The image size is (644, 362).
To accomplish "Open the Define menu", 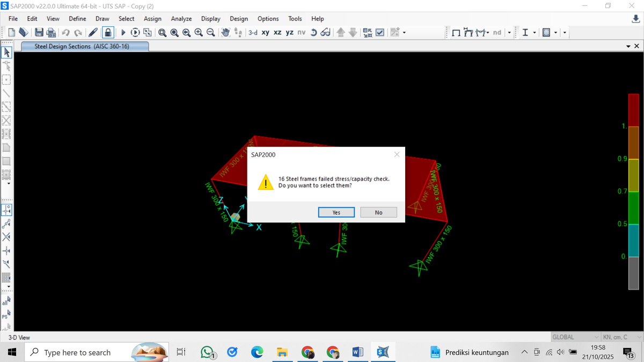I will (77, 18).
